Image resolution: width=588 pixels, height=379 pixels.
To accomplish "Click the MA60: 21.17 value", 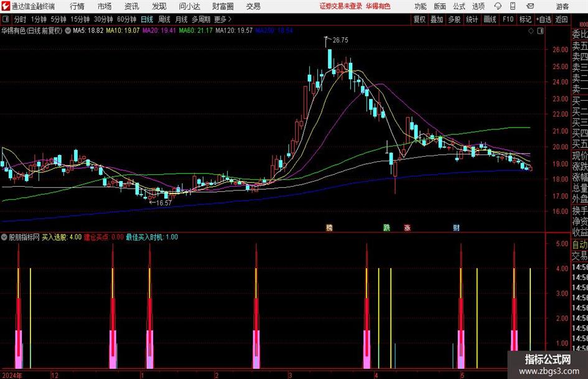I will (x=195, y=30).
